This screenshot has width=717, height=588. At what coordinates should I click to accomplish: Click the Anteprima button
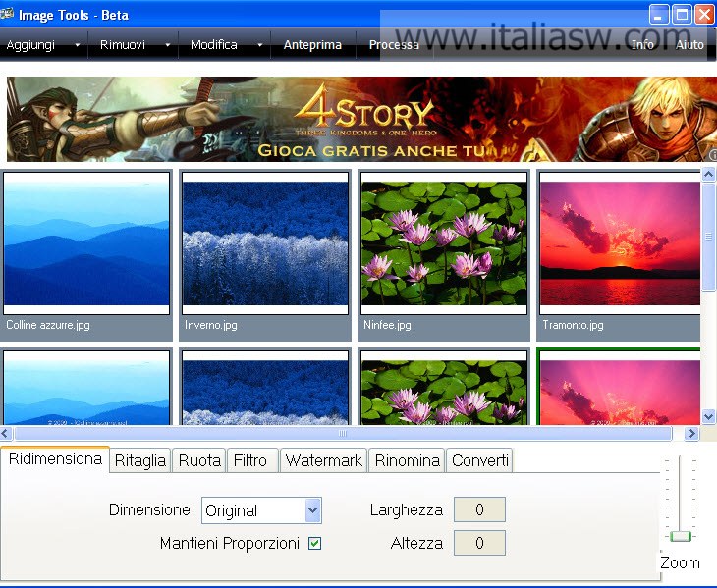(x=312, y=45)
